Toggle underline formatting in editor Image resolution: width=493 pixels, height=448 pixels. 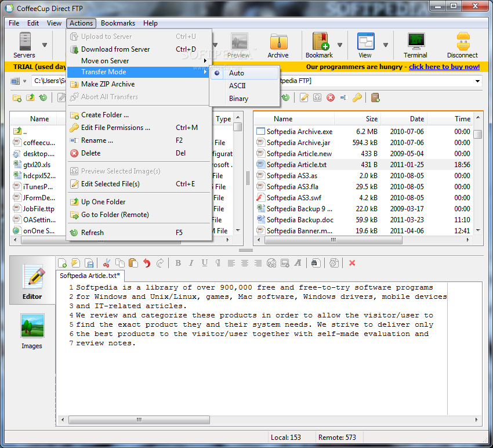(x=205, y=263)
